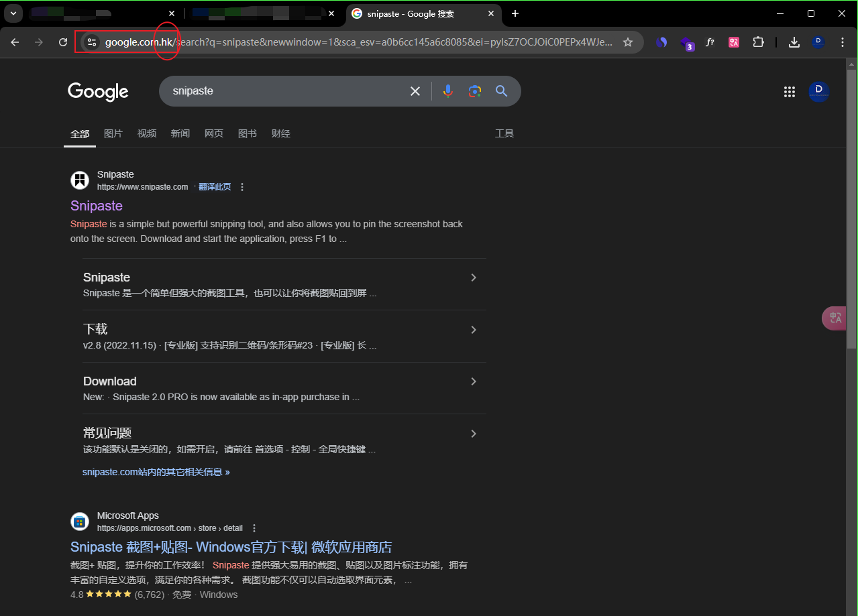Submit search with the magnifier icon
Viewport: 858px width, 616px height.
pyautogui.click(x=501, y=91)
